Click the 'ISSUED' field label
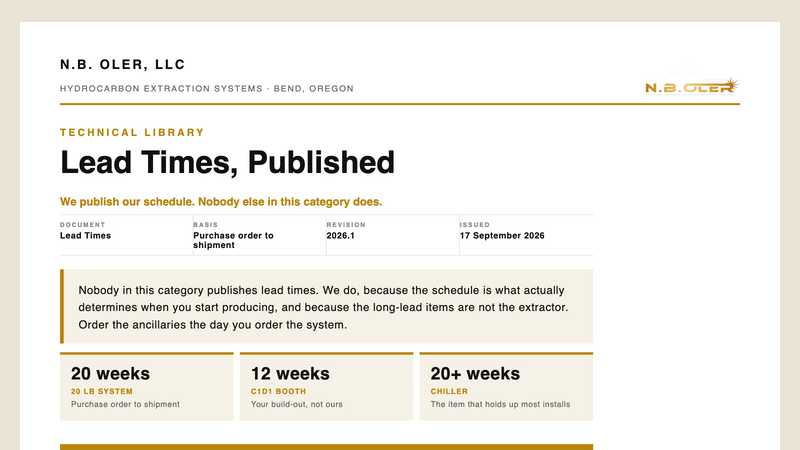 click(474, 224)
